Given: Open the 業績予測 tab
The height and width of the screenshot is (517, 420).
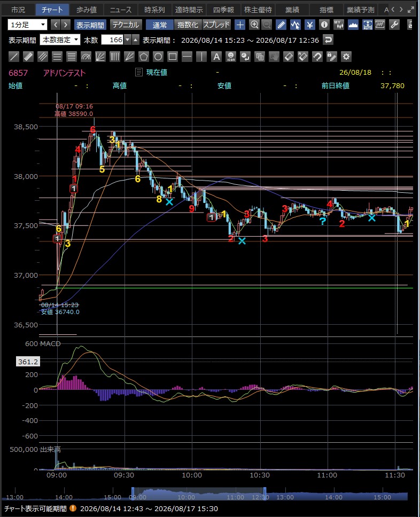Looking at the screenshot, I should 361,10.
